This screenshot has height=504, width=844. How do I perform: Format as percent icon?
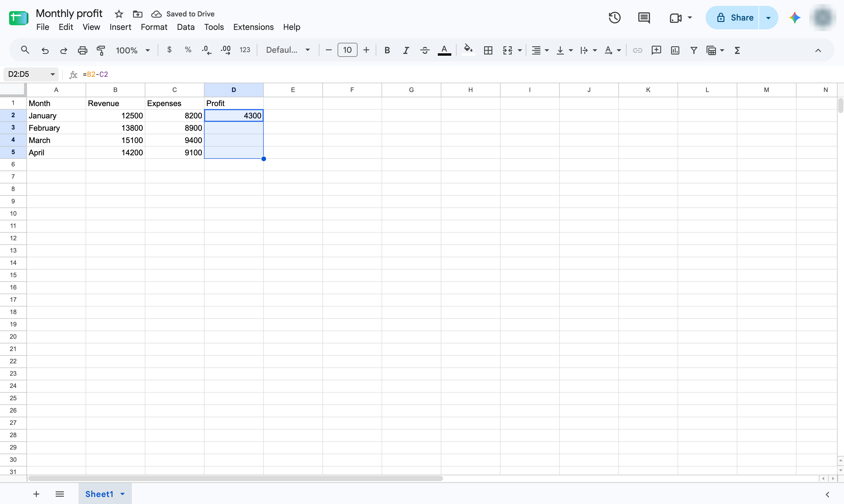188,50
